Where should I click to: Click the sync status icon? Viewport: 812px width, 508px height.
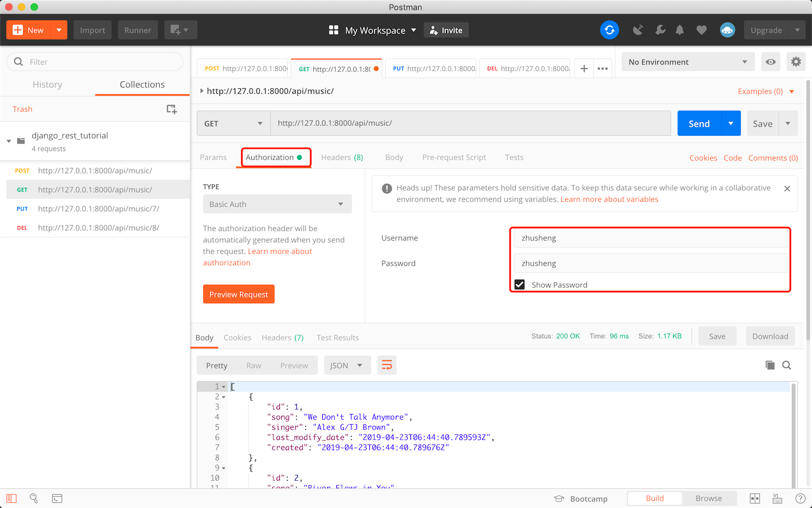pos(610,30)
